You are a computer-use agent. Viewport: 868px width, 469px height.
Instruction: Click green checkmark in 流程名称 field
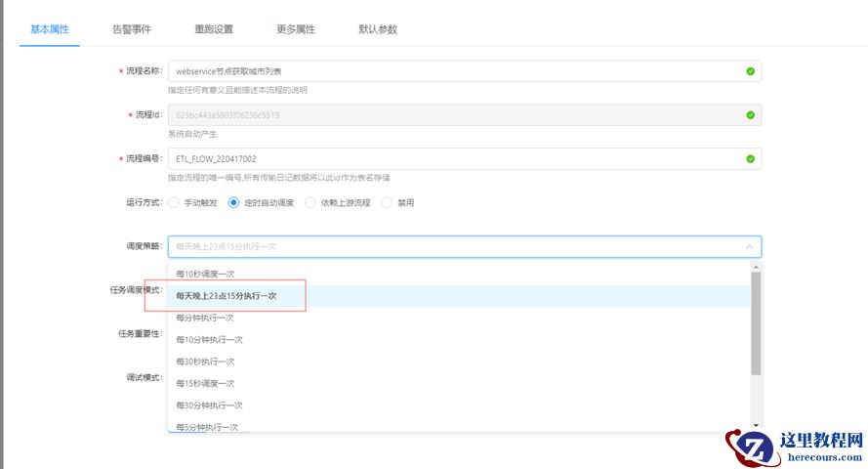(750, 71)
